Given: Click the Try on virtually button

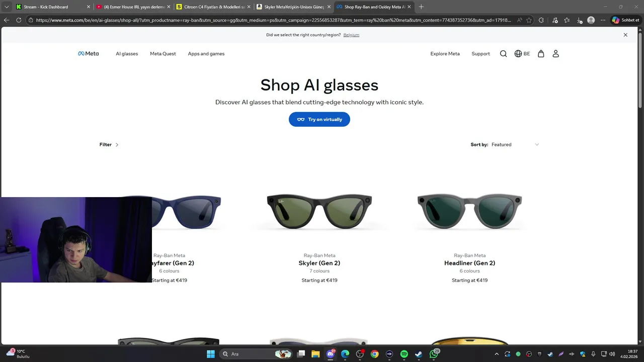Looking at the screenshot, I should tap(319, 119).
